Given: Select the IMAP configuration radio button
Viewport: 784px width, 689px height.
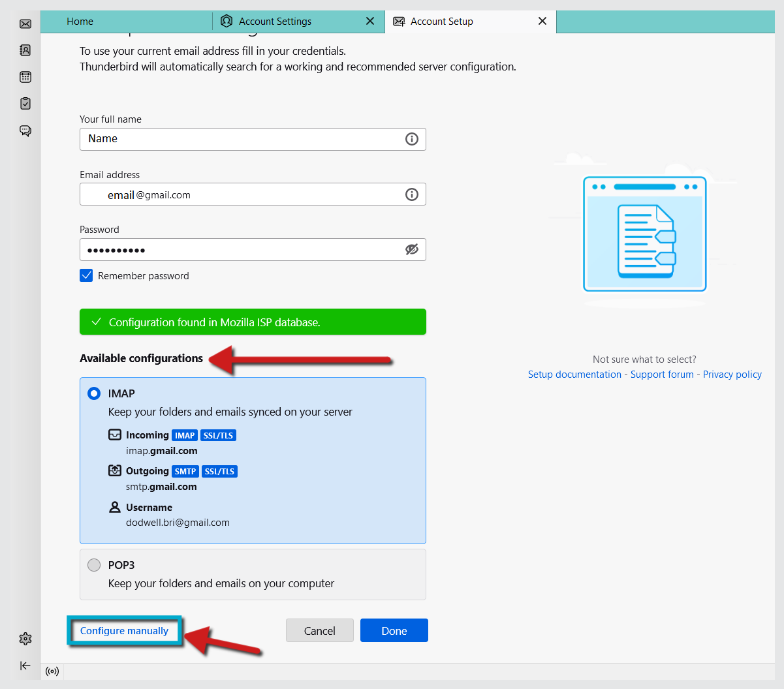Looking at the screenshot, I should click(x=94, y=393).
